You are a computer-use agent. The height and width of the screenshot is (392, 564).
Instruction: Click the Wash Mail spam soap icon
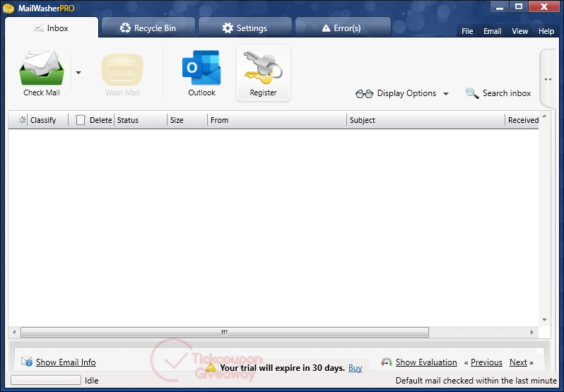pyautogui.click(x=122, y=70)
